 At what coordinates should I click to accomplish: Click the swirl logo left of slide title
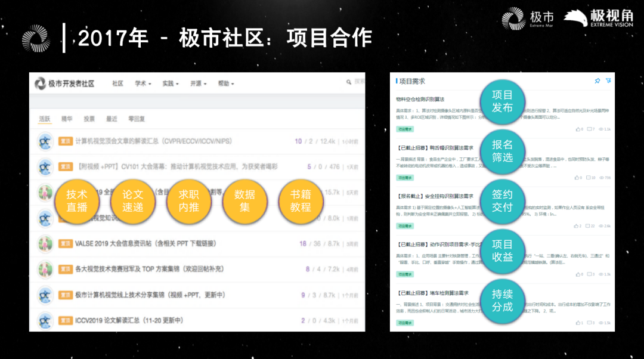pyautogui.click(x=36, y=39)
